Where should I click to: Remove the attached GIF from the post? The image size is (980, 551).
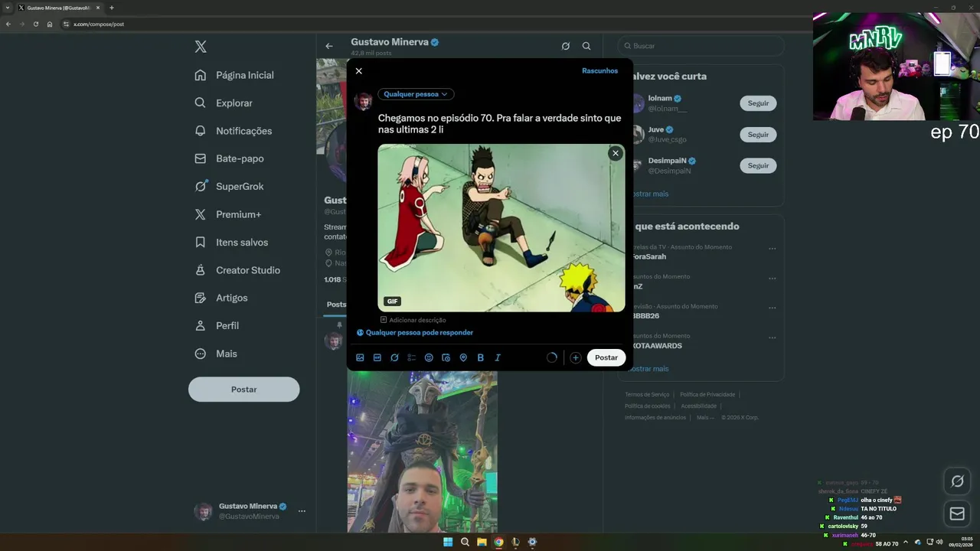pyautogui.click(x=615, y=153)
